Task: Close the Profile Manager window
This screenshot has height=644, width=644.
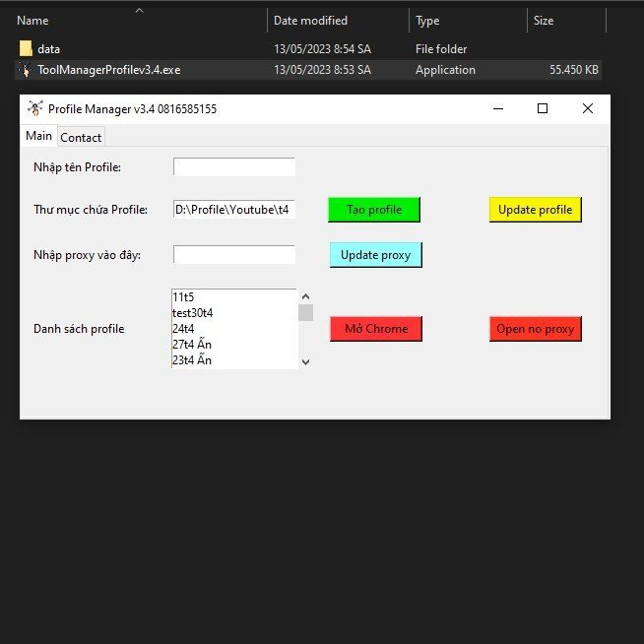Action: pos(588,108)
